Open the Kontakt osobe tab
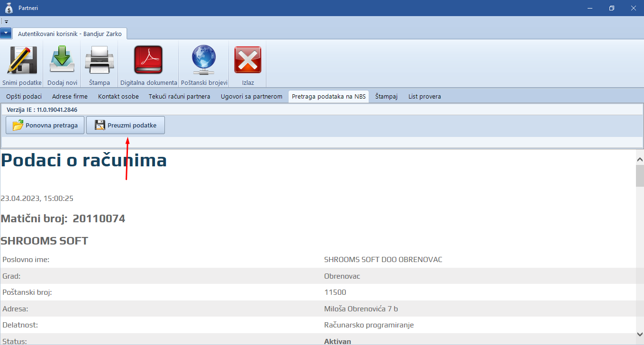The width and height of the screenshot is (644, 345). pos(118,96)
